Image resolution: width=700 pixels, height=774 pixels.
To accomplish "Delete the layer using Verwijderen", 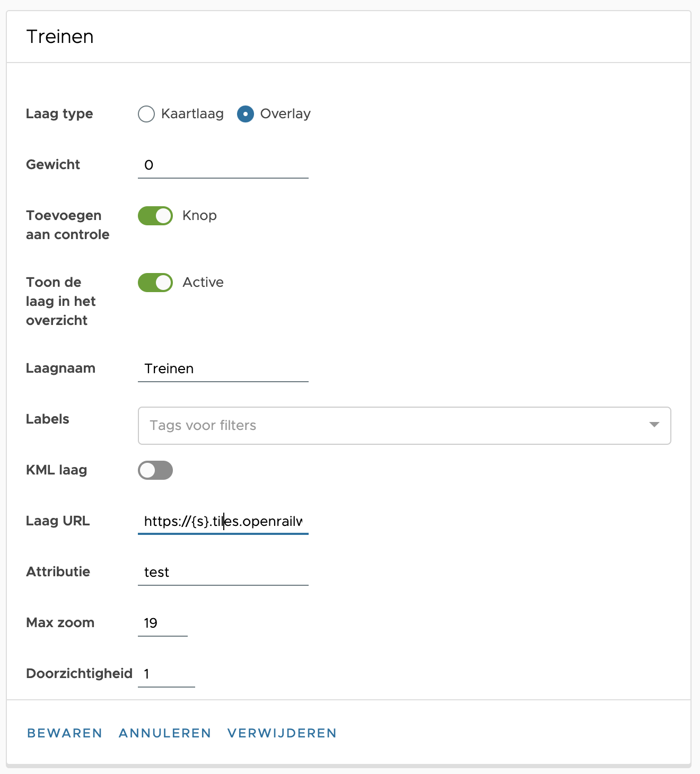I will (x=282, y=733).
